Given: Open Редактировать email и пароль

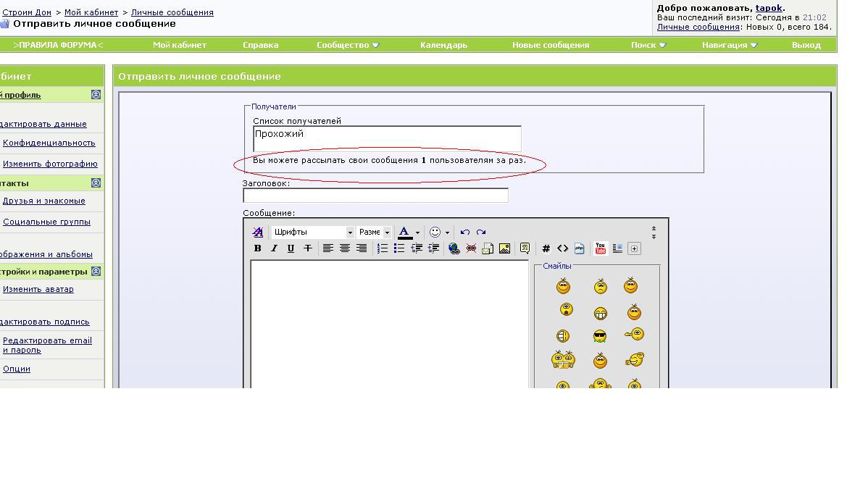Looking at the screenshot, I should (47, 345).
